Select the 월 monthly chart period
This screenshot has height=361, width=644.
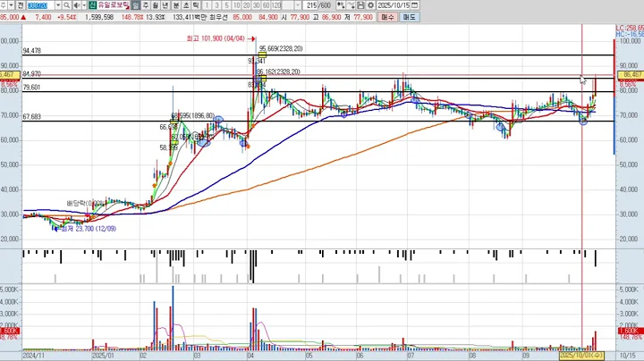(x=156, y=5)
